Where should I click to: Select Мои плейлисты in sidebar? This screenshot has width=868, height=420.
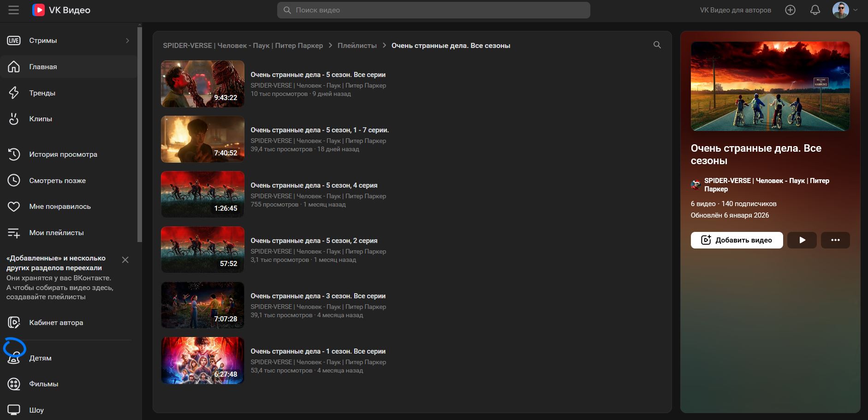pos(56,233)
